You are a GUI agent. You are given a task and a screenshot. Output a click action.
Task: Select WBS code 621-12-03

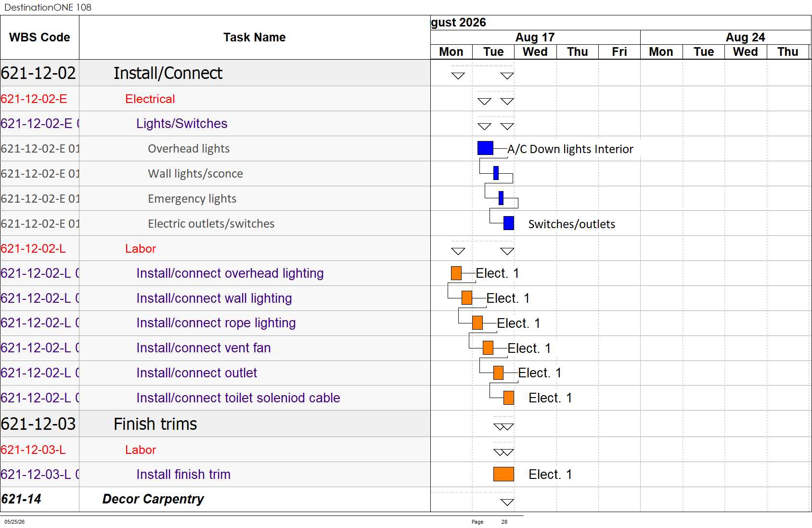click(x=39, y=424)
